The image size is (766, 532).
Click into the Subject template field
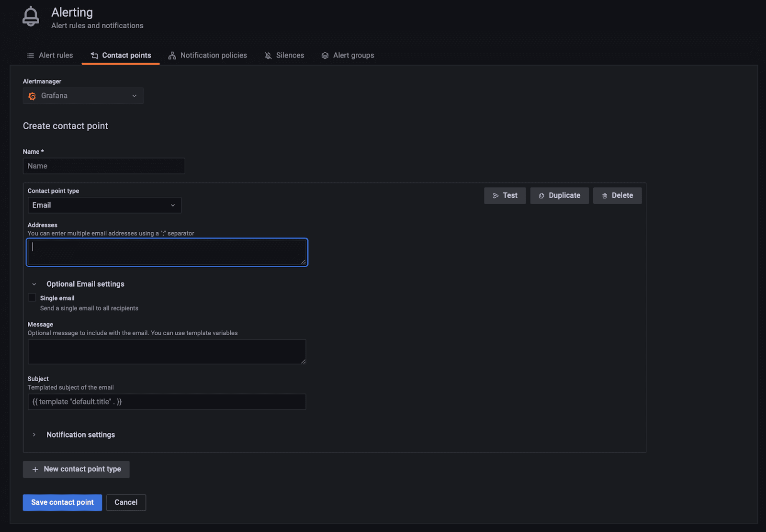click(x=167, y=402)
